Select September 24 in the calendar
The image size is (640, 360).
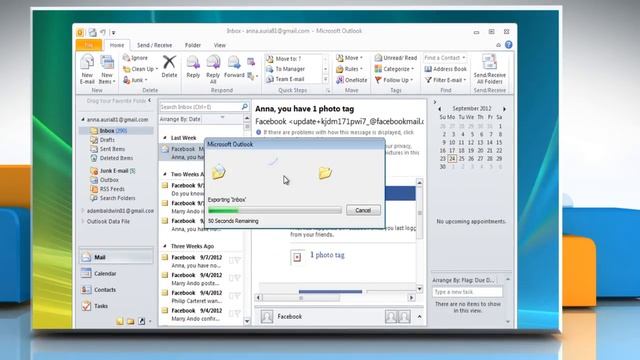click(x=452, y=158)
